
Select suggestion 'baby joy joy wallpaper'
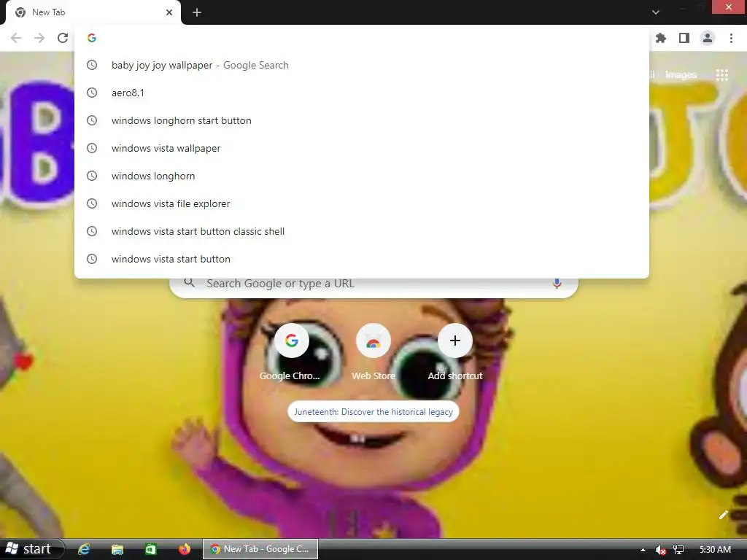click(362, 65)
